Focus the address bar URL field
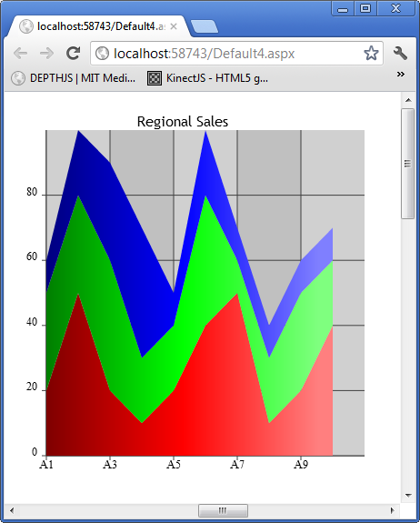 236,54
